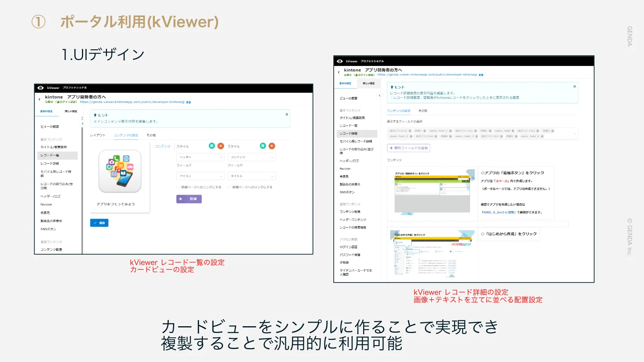
Task: Check first 詳細ページへのリンクにする checkbox
Action: point(178,187)
